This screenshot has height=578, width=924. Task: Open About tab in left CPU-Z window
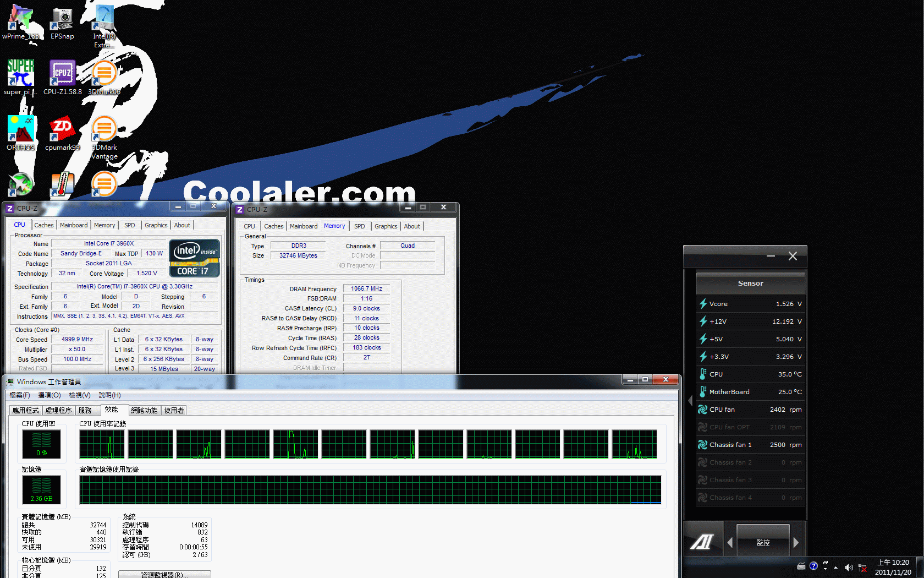tap(182, 225)
